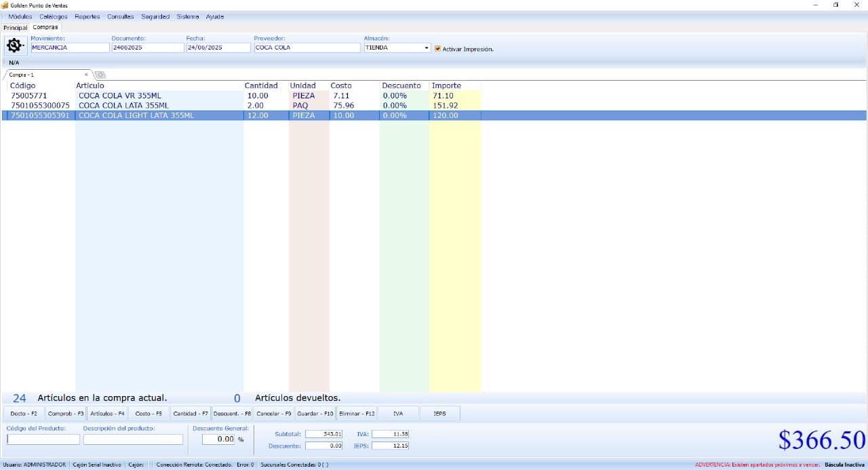The image size is (868, 470).
Task: Click the Descuento General percentage field
Action: (x=218, y=439)
